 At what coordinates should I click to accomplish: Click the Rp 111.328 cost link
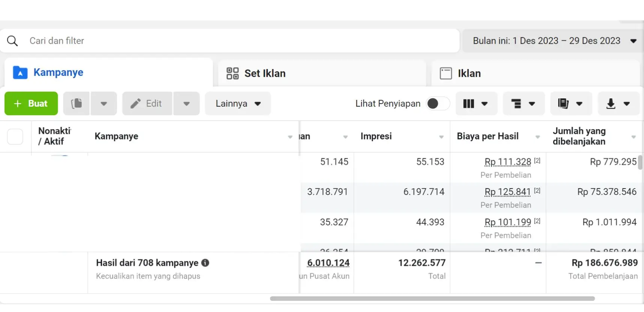508,162
